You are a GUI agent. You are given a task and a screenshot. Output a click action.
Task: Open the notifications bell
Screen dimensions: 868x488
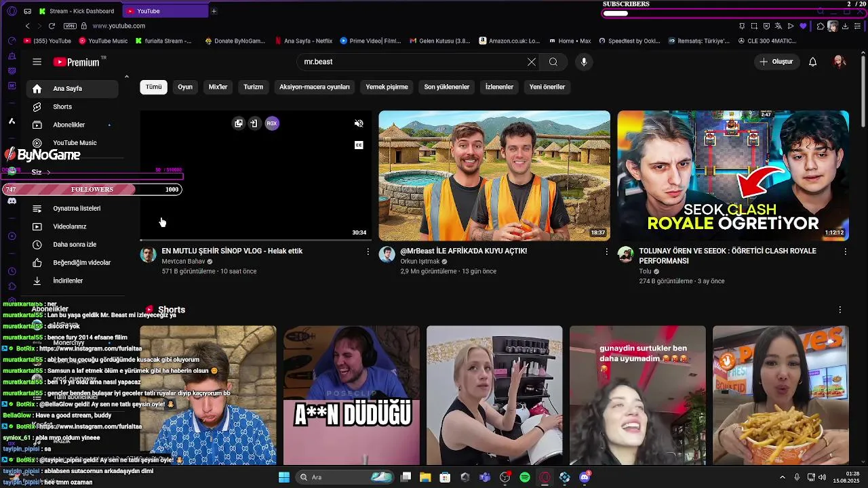click(x=812, y=62)
